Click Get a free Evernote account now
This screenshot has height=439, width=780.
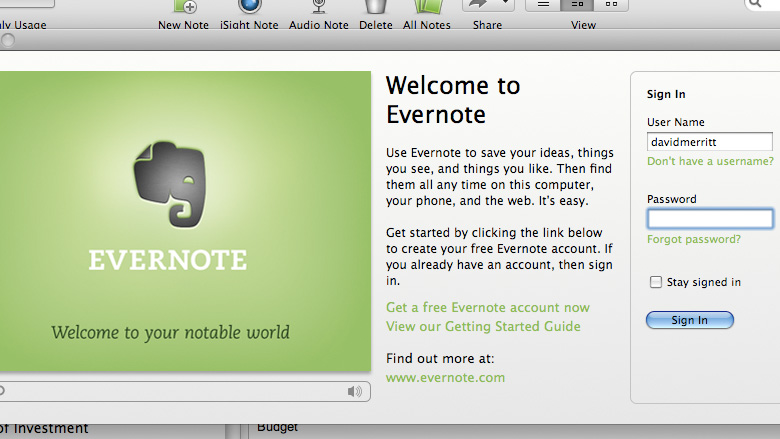487,307
